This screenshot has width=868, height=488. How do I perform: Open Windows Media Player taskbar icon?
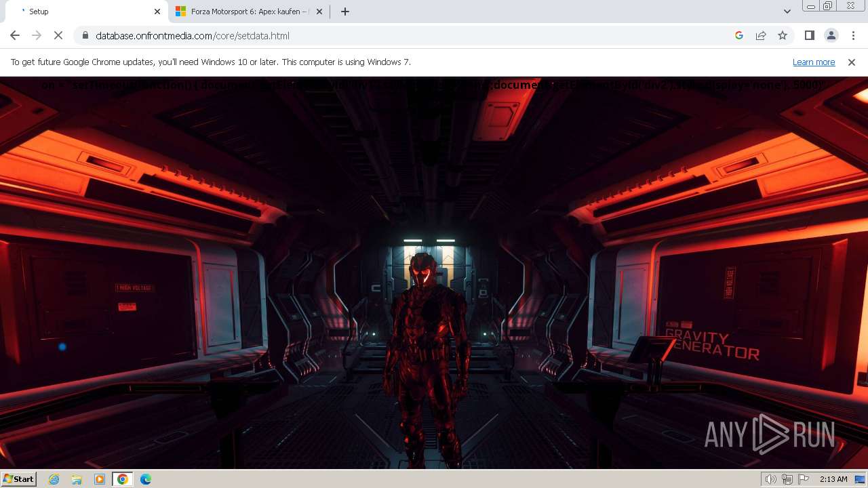pyautogui.click(x=100, y=479)
